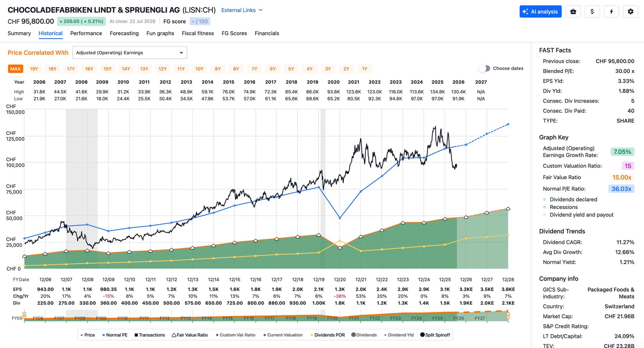Screen dimensions: 644x348
Task: Click the Packaged Foods & Meats industry
Action: (x=611, y=293)
